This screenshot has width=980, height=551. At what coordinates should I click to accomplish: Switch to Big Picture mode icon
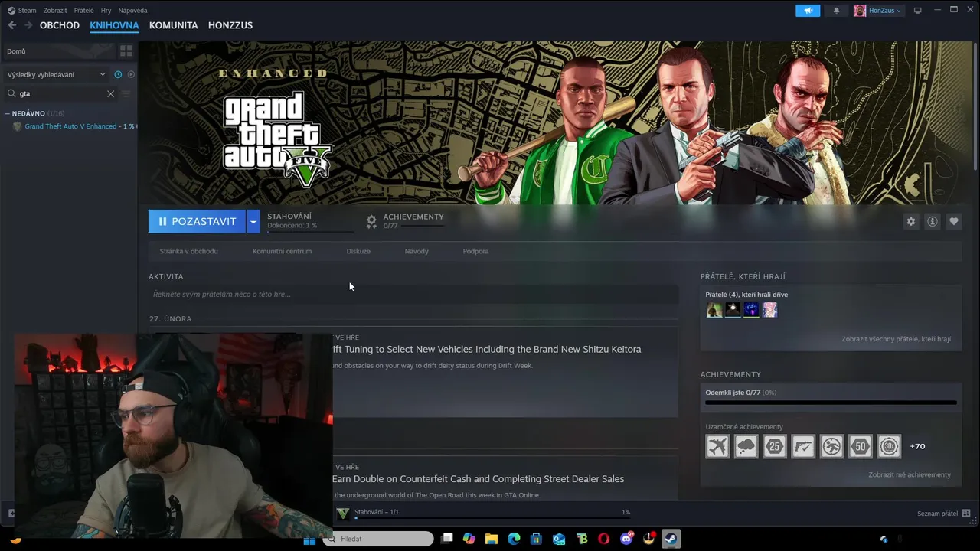tap(917, 11)
